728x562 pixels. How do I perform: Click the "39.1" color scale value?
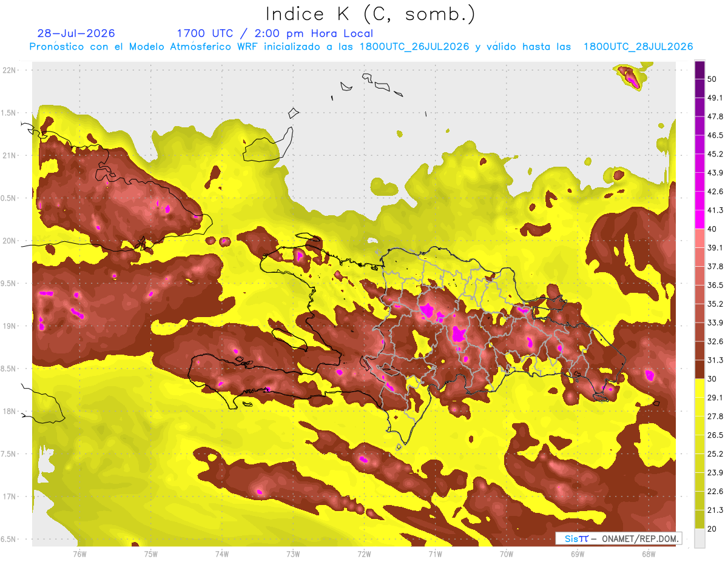715,247
